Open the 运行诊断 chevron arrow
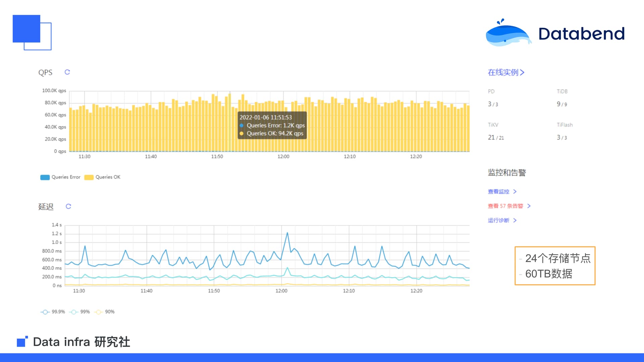Screen dimensions: 644x362 pyautogui.click(x=515, y=220)
